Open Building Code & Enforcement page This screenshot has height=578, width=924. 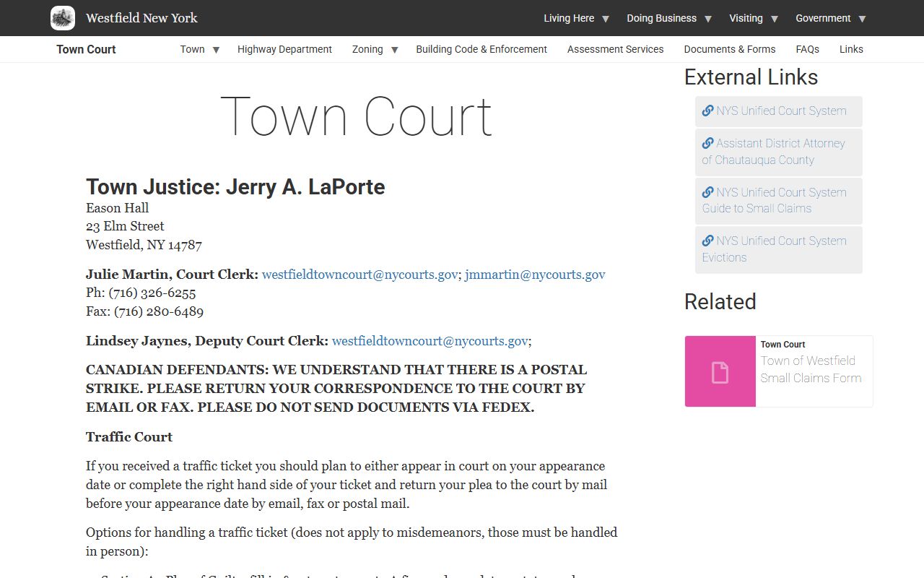tap(481, 49)
